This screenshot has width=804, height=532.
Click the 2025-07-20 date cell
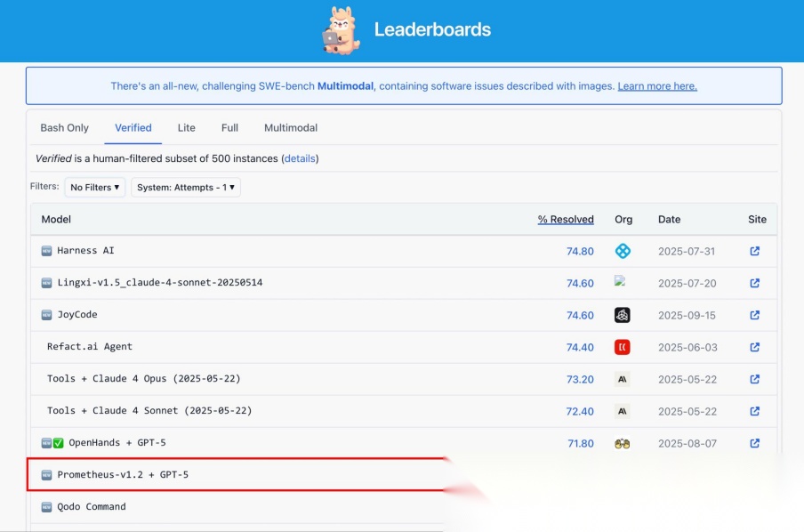point(687,283)
